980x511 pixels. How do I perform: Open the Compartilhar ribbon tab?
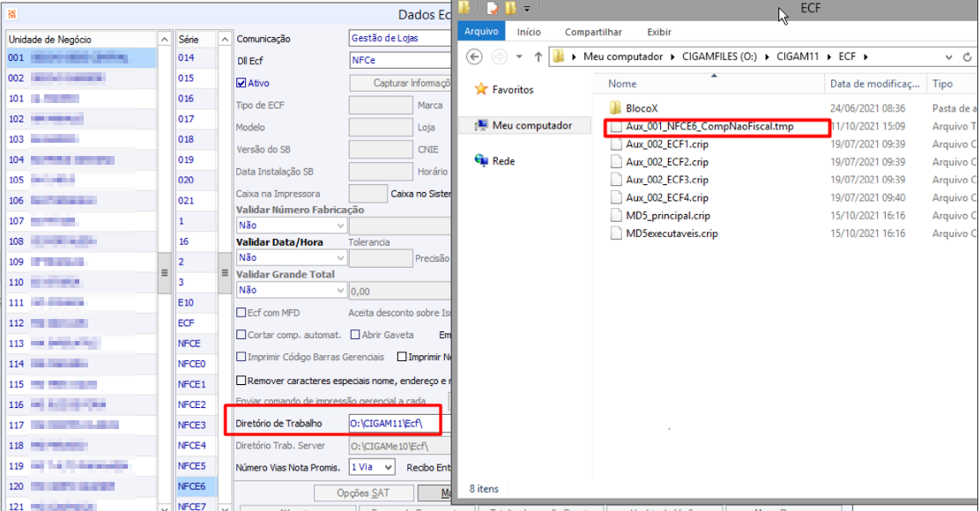click(x=593, y=32)
